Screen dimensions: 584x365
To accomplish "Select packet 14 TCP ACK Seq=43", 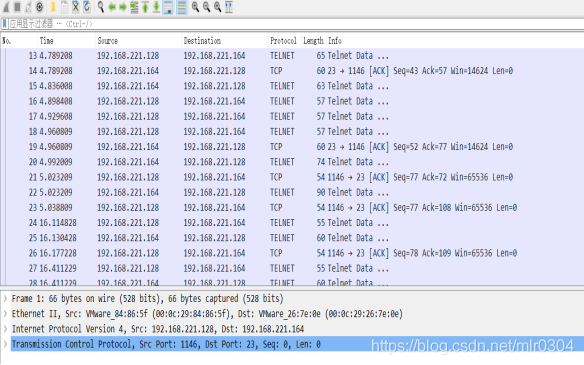I will [x=292, y=71].
